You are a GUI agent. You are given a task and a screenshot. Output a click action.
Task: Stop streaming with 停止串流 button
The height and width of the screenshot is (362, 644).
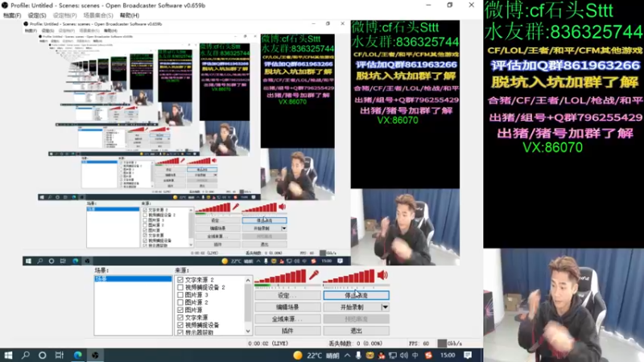[x=356, y=295]
